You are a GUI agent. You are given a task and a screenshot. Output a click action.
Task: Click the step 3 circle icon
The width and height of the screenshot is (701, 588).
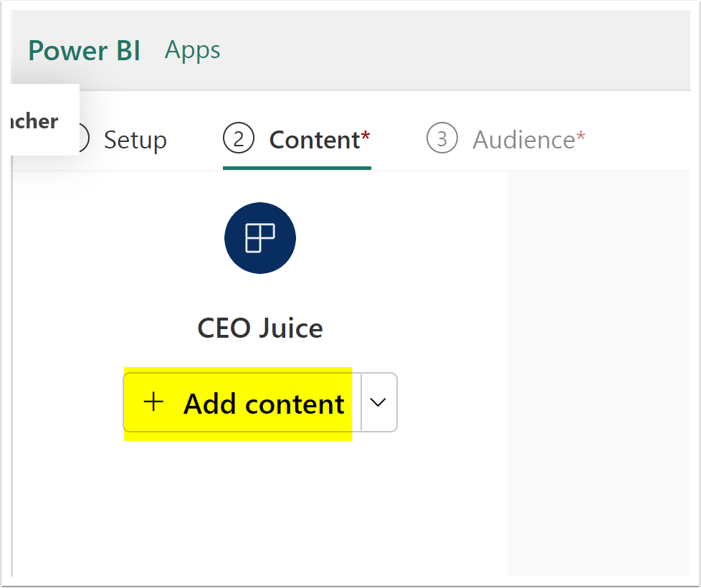[x=442, y=138]
